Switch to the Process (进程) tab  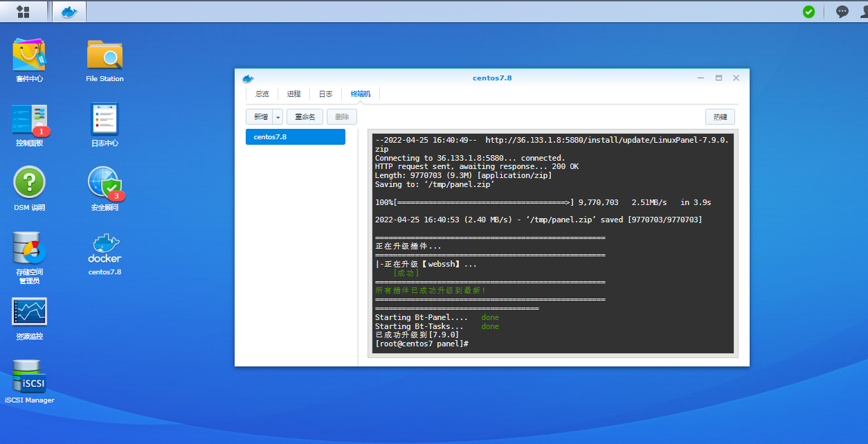(293, 94)
